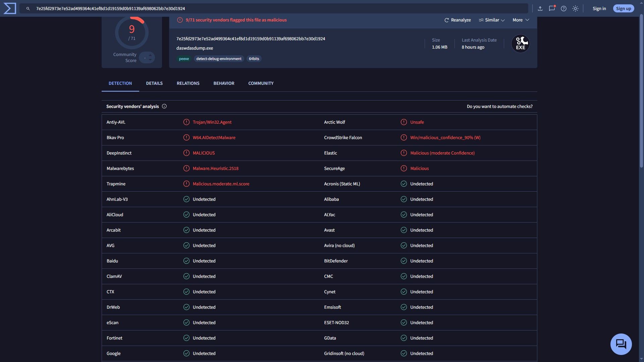Click the checkmark icon in the AhnLab-V3 row

pos(186,199)
